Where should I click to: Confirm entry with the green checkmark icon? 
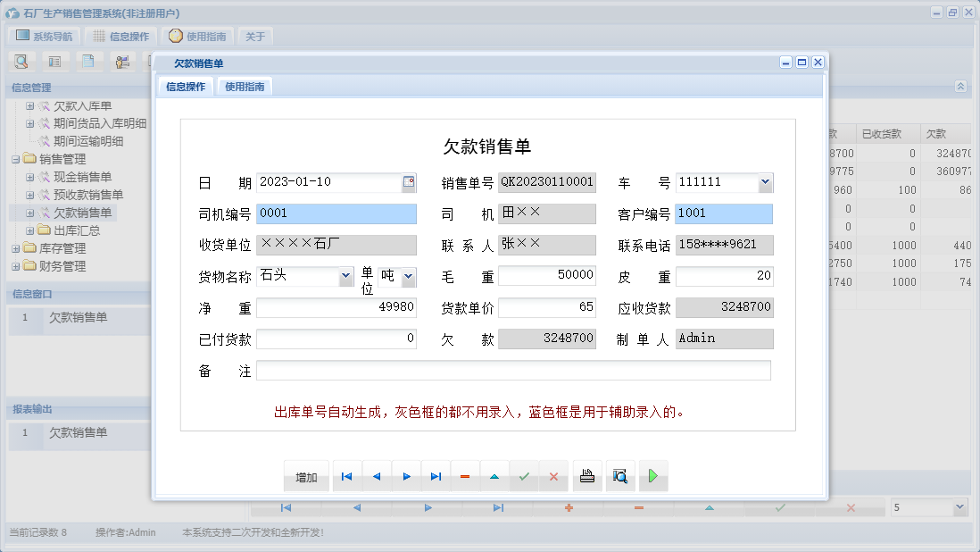524,476
